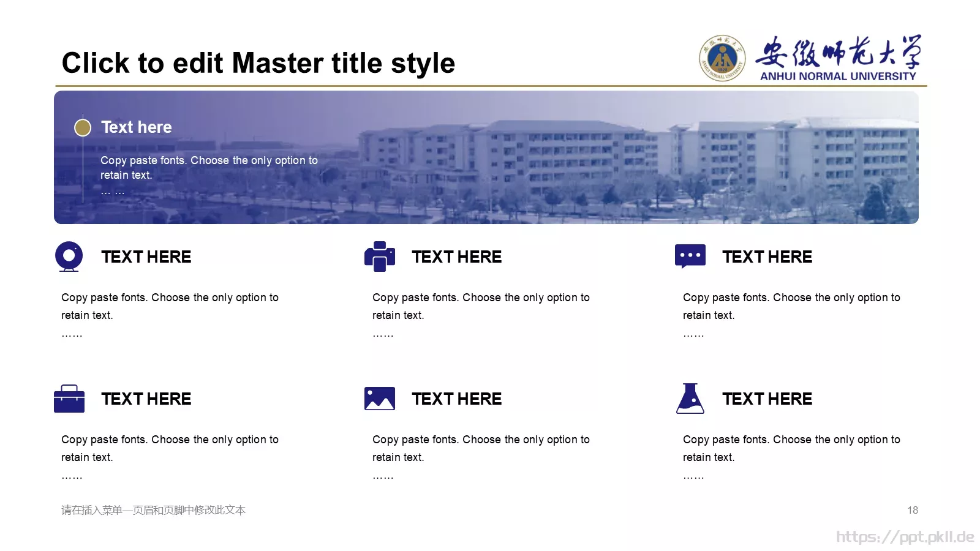Select the printer icon
The height and width of the screenshot is (551, 980).
point(380,257)
